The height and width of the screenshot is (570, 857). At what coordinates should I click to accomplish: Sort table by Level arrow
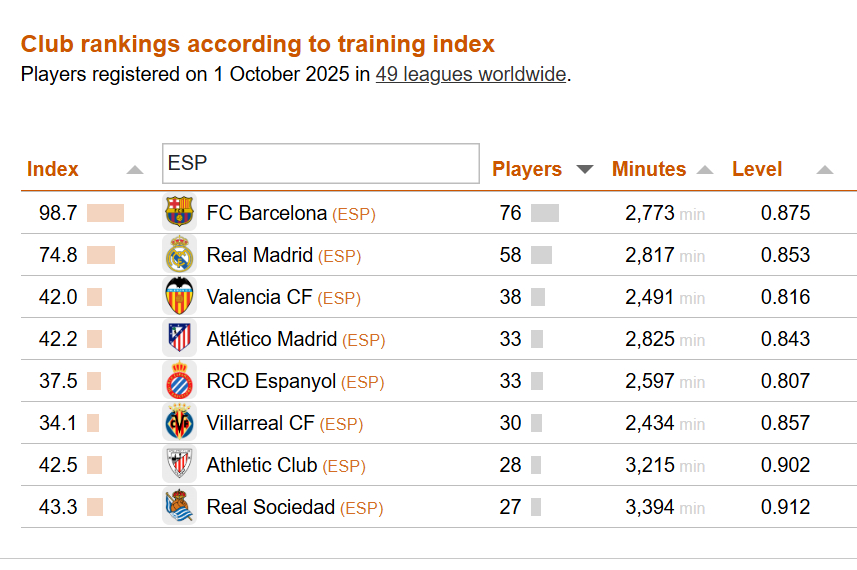(x=824, y=170)
